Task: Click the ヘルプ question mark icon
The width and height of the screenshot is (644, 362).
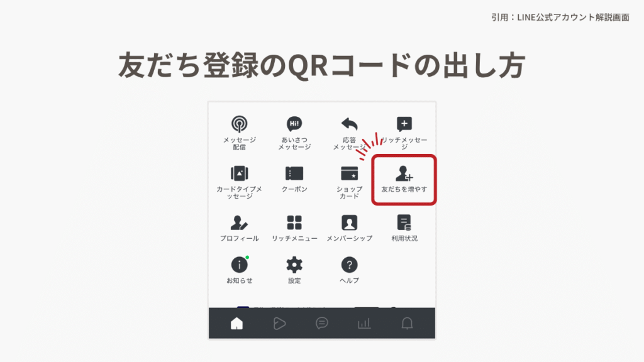Action: point(349,265)
